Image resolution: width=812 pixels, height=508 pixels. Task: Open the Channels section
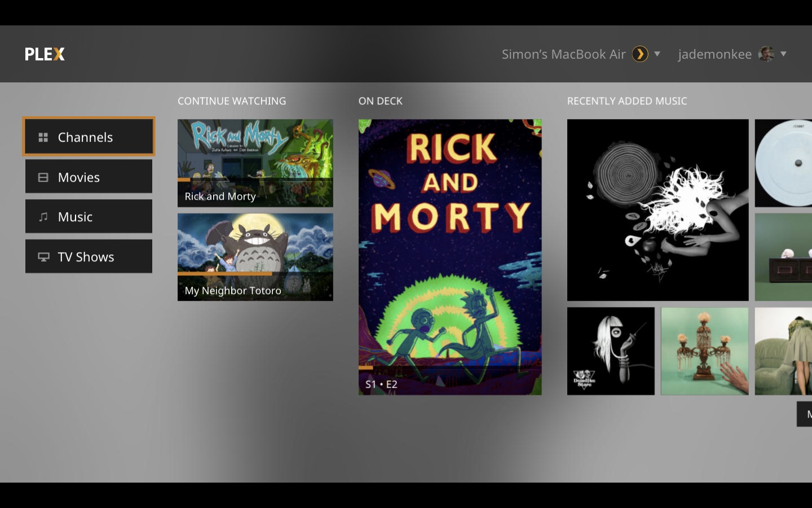point(89,137)
